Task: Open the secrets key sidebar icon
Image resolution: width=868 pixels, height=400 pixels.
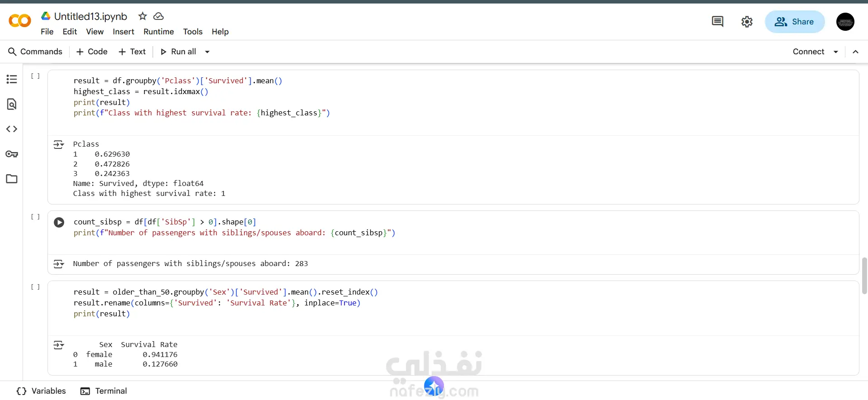Action: tap(12, 154)
